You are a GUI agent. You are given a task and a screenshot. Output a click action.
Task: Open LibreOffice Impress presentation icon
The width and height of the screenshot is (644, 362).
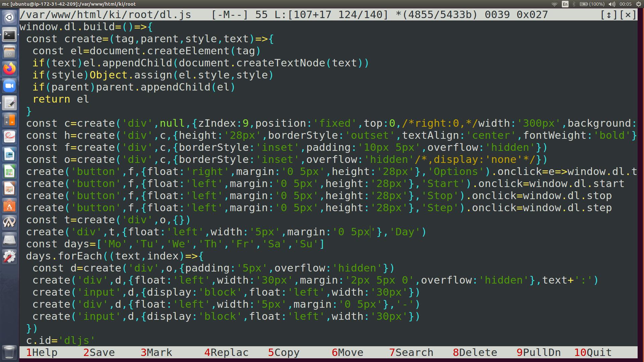click(x=9, y=189)
